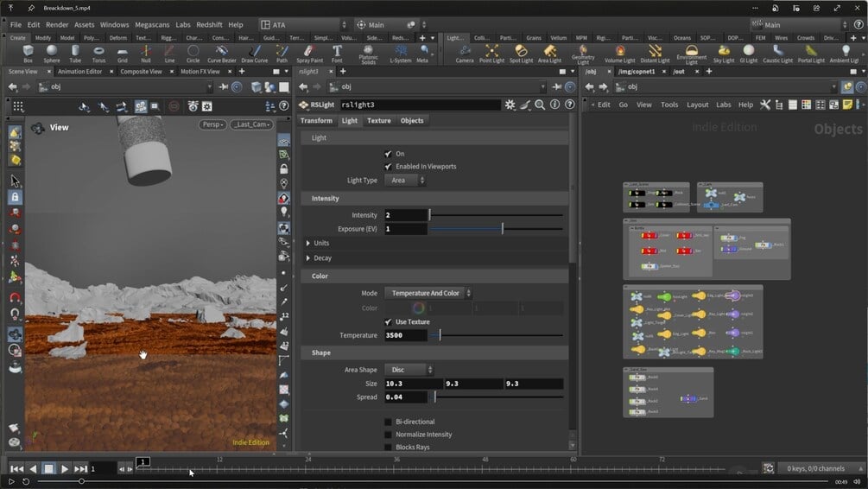Select the Font shelf tool
The width and height of the screenshot is (868, 489).
point(337,54)
